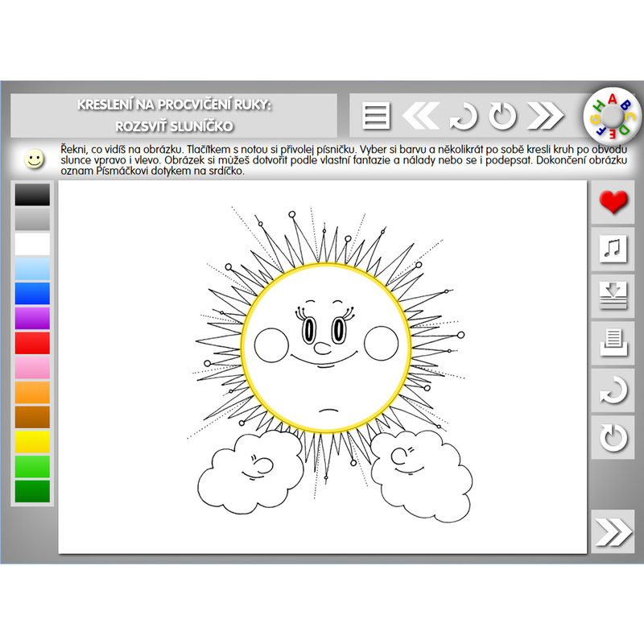The image size is (644, 644).
Task: Go to previous exercise with double left arrows
Action: 420,116
